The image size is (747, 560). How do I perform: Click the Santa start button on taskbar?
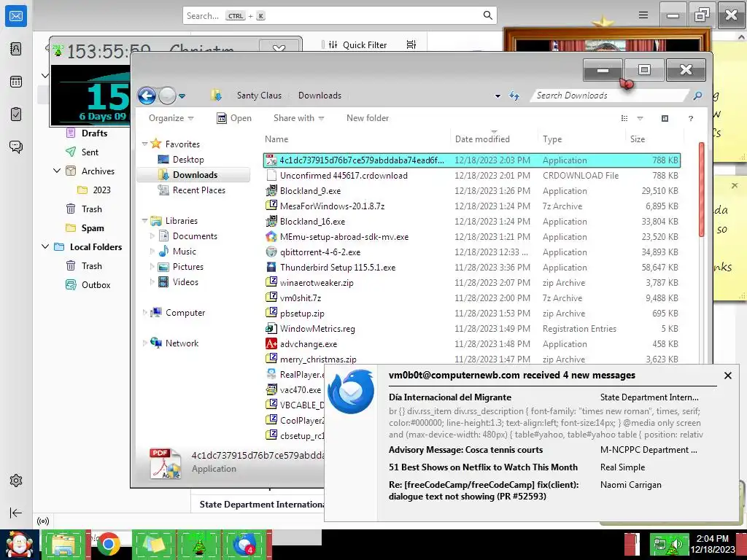point(19,545)
